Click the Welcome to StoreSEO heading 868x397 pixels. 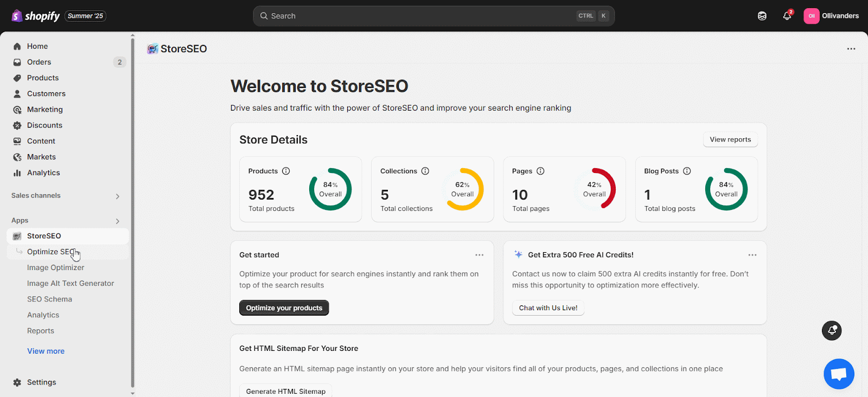point(319,86)
